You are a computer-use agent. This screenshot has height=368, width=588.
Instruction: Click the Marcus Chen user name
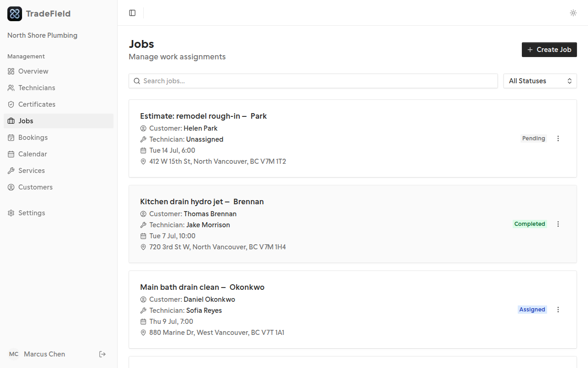click(45, 354)
